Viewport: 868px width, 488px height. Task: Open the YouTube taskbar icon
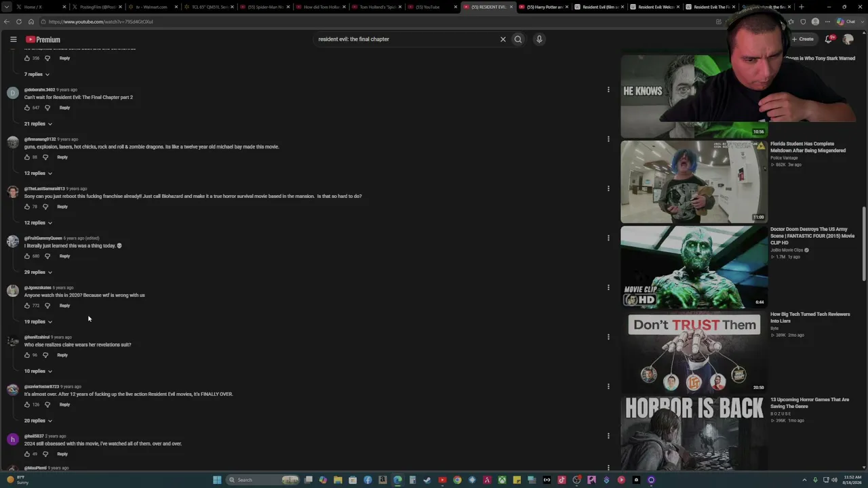click(x=442, y=480)
